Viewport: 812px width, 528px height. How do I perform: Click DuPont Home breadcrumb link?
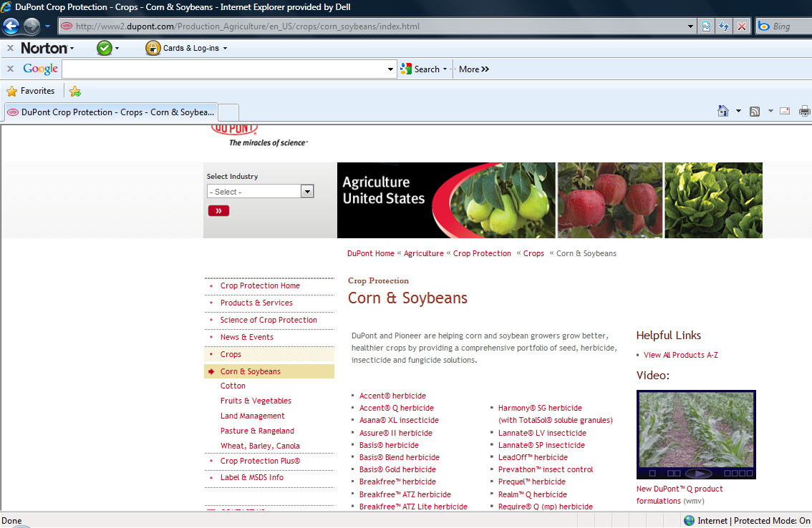pos(371,253)
